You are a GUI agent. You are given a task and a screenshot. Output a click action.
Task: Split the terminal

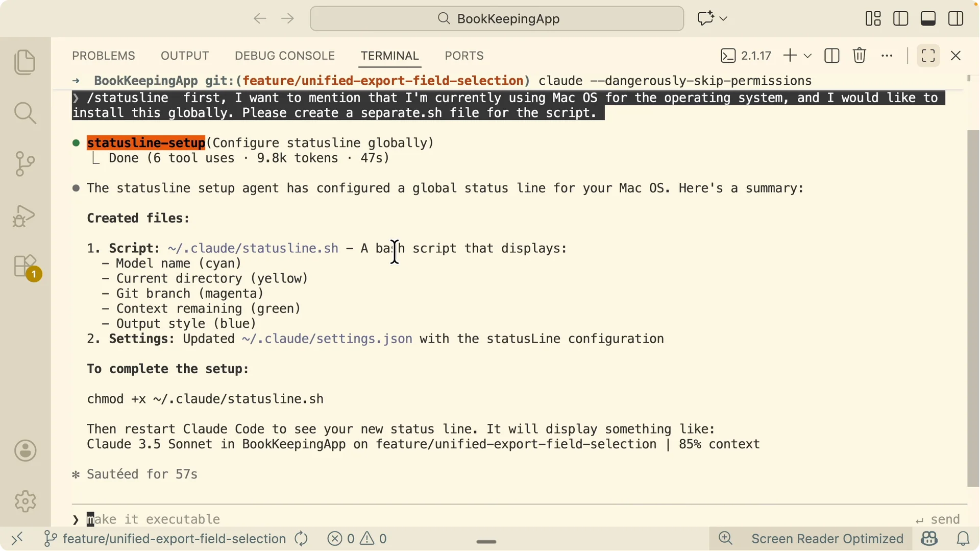click(x=832, y=56)
